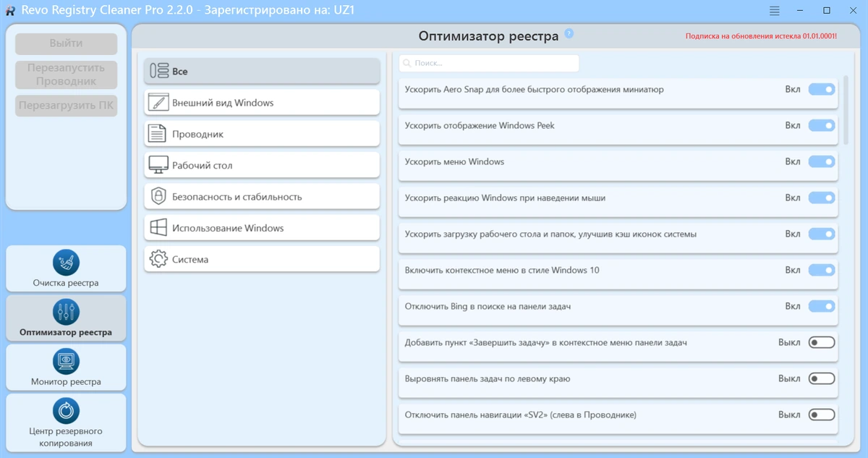Image resolution: width=868 pixels, height=458 pixels.
Task: Enable Выровнять панель задач по левому краю
Action: pyautogui.click(x=822, y=378)
